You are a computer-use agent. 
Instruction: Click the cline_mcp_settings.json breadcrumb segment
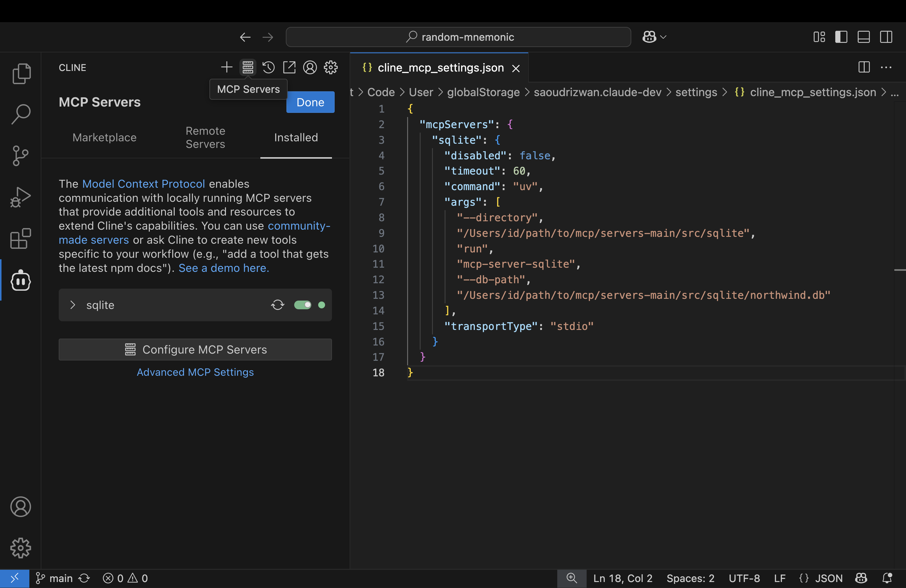click(806, 92)
